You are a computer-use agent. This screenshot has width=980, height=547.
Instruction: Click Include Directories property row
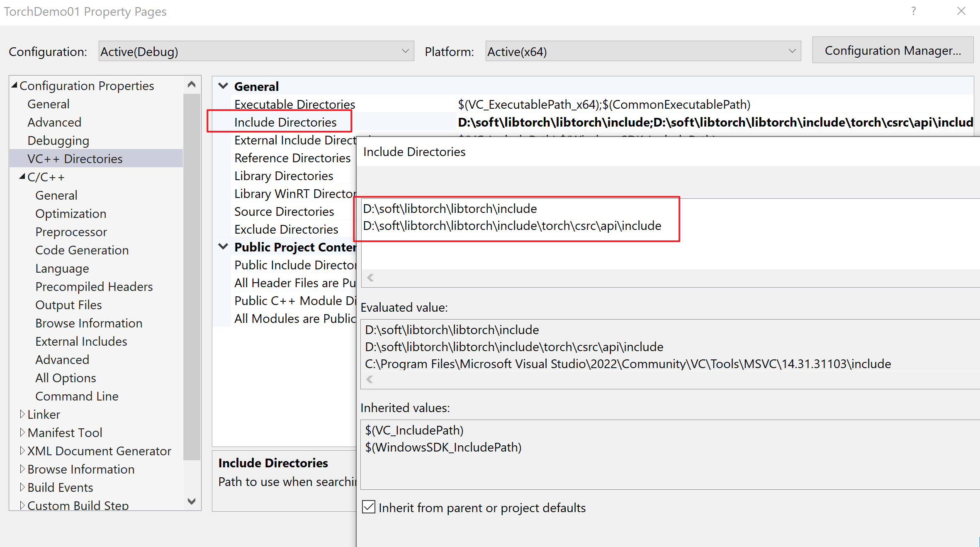tap(285, 122)
